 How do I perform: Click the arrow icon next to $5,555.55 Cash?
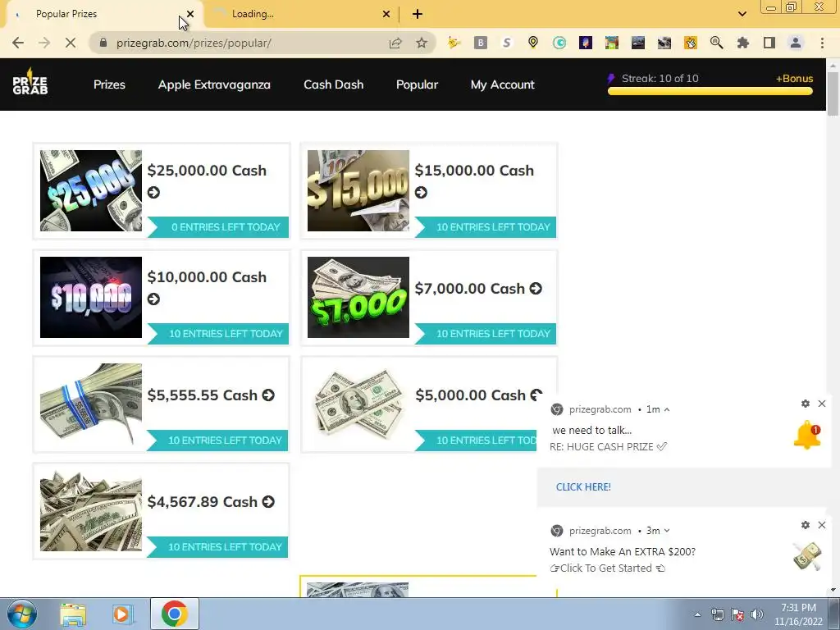click(x=268, y=395)
